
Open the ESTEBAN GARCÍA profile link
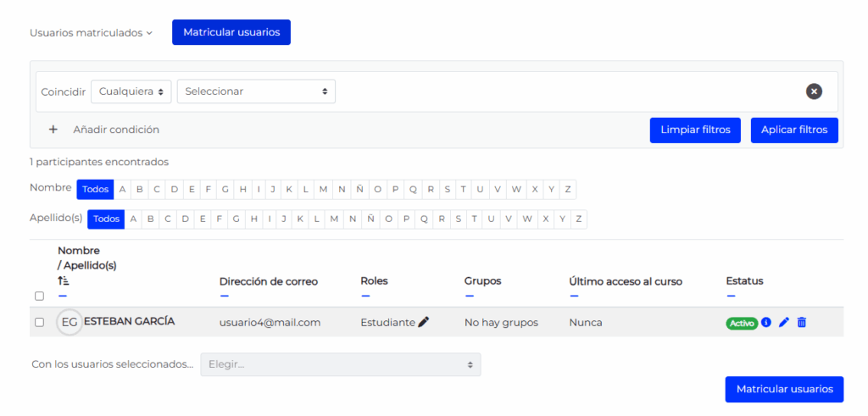point(129,321)
